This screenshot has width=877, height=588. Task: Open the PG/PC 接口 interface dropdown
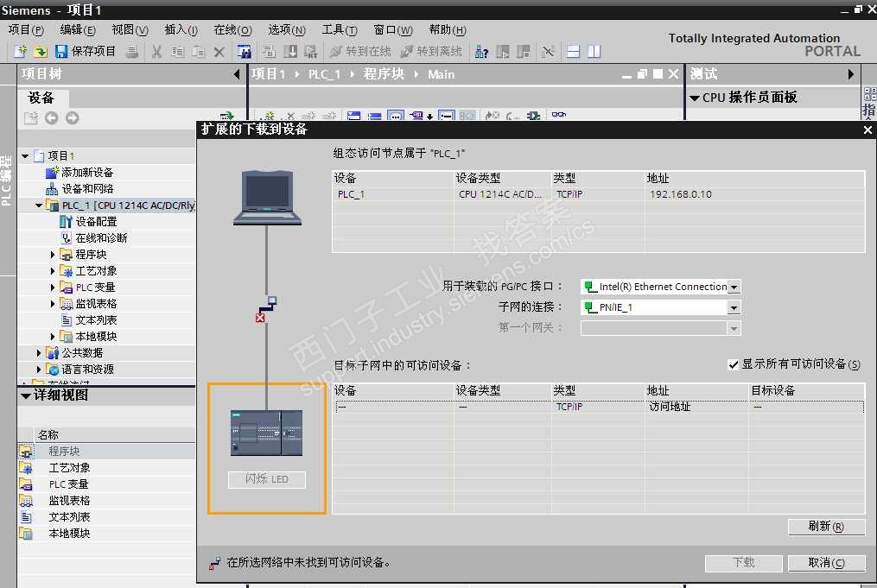point(734,288)
